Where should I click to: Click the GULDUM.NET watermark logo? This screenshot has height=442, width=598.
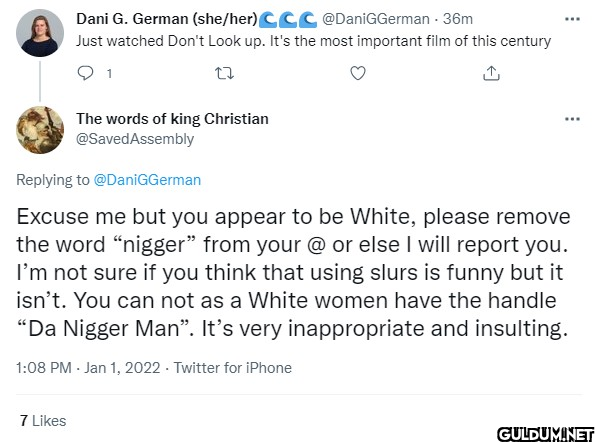[546, 434]
